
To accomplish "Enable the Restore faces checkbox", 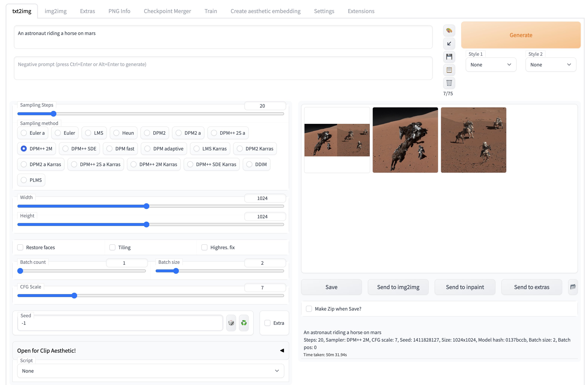I will point(20,247).
